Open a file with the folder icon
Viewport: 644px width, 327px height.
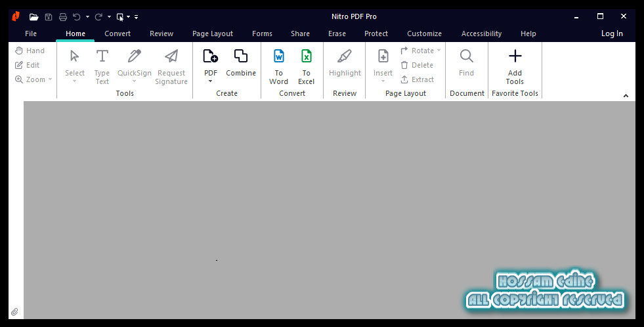[33, 17]
